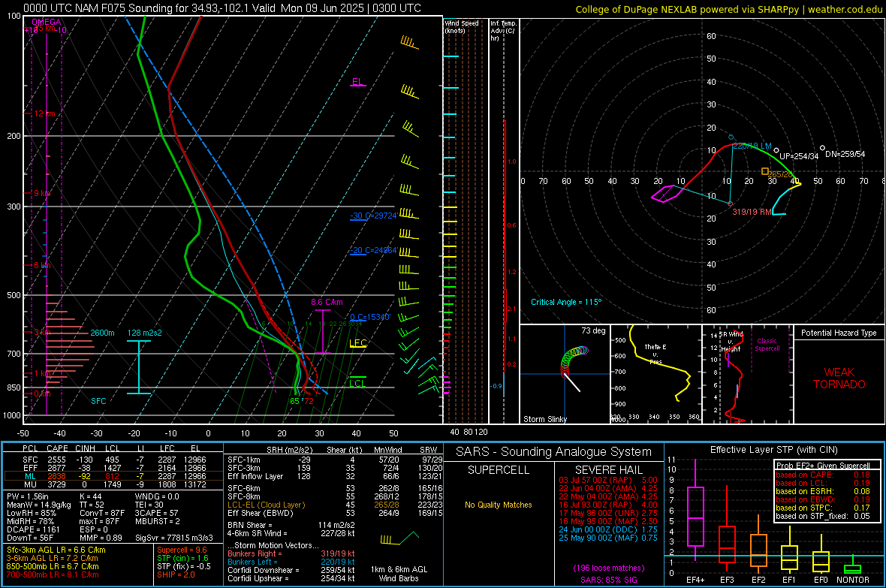Screen dimensions: 886x588
Task: Click the Prob EF2+ Given Supercell header
Action: (x=823, y=466)
